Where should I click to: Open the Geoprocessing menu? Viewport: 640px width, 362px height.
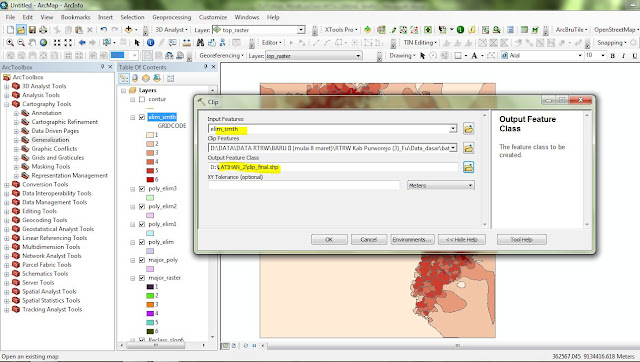click(x=171, y=17)
